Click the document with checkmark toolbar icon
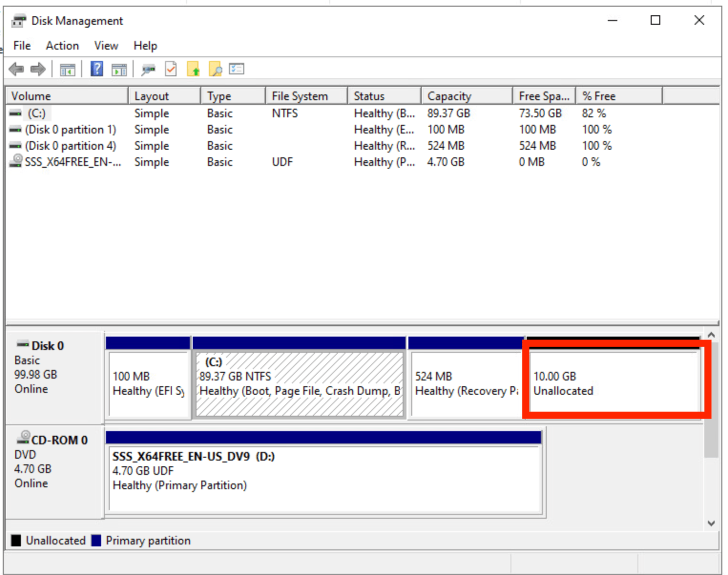The image size is (728, 575). coord(170,69)
